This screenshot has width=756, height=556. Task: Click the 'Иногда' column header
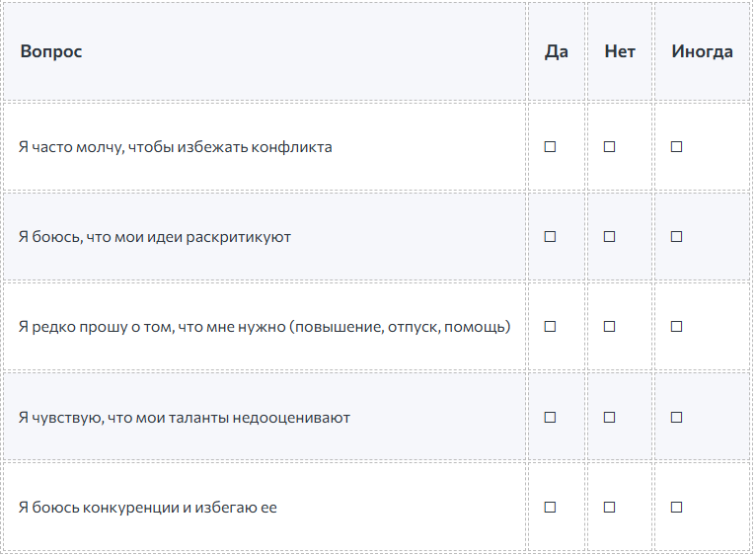pyautogui.click(x=702, y=51)
